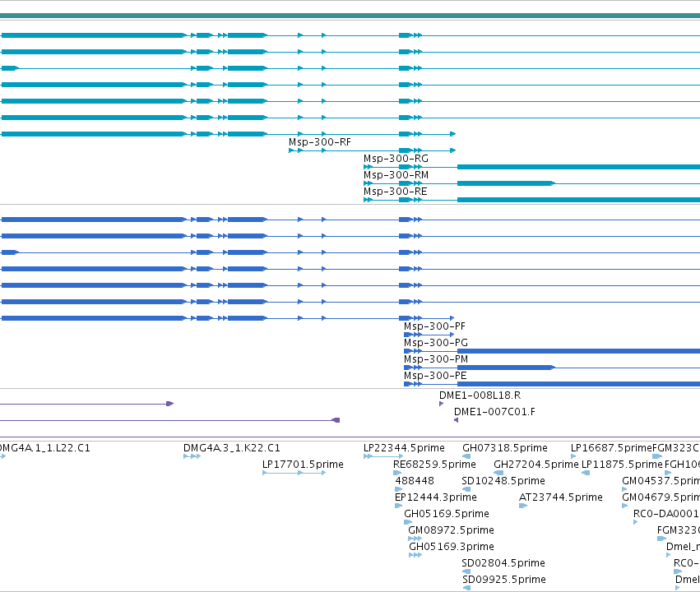Click the purple square ending the long purple line
Image resolution: width=700 pixels, height=592 pixels.
tap(336, 420)
